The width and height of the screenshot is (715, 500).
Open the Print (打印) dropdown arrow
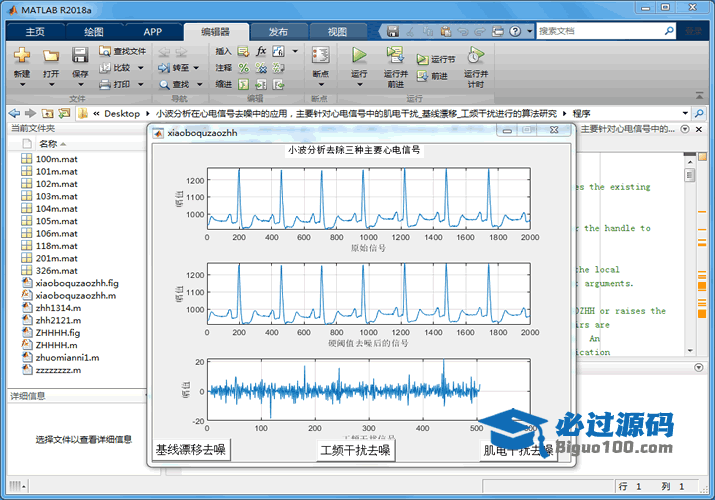[x=140, y=84]
